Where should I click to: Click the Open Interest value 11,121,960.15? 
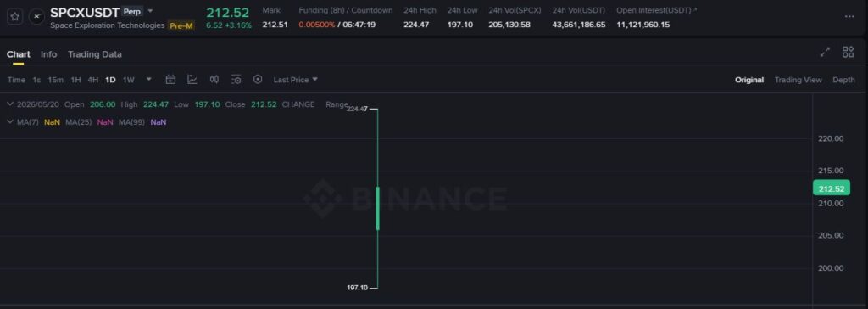pyautogui.click(x=643, y=25)
